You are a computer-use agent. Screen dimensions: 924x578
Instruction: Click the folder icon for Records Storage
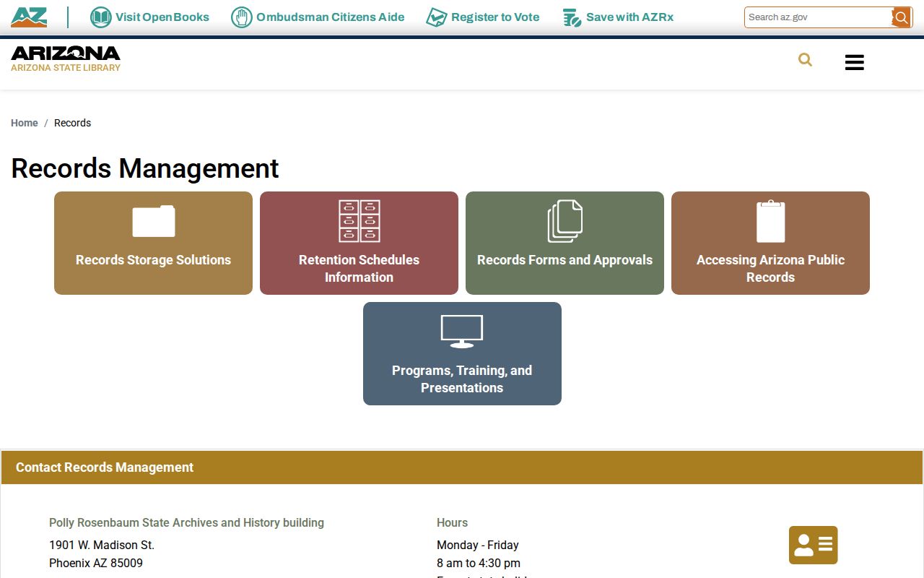coord(153,221)
